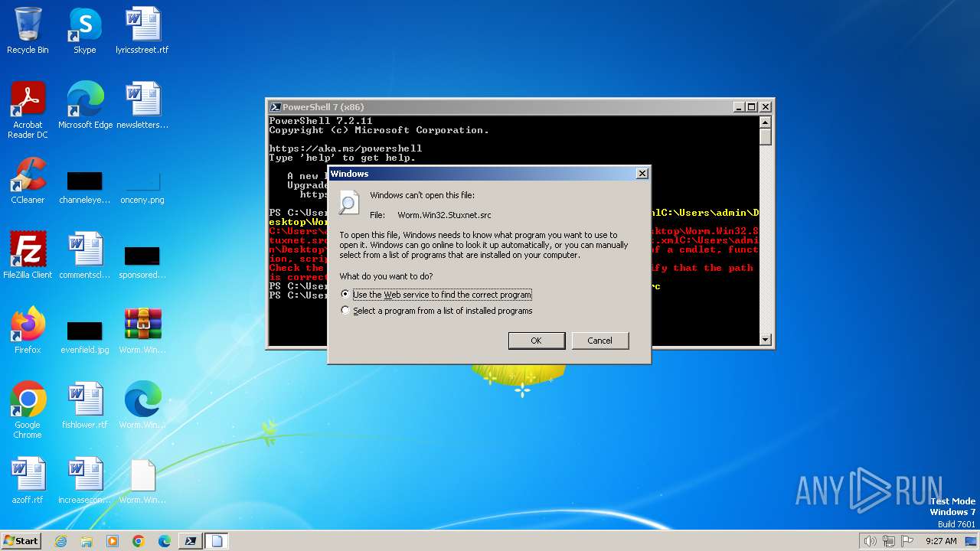Click the PowerShell vertical scrollbar thumb
Image resolution: width=980 pixels, height=551 pixels.
pyautogui.click(x=766, y=136)
